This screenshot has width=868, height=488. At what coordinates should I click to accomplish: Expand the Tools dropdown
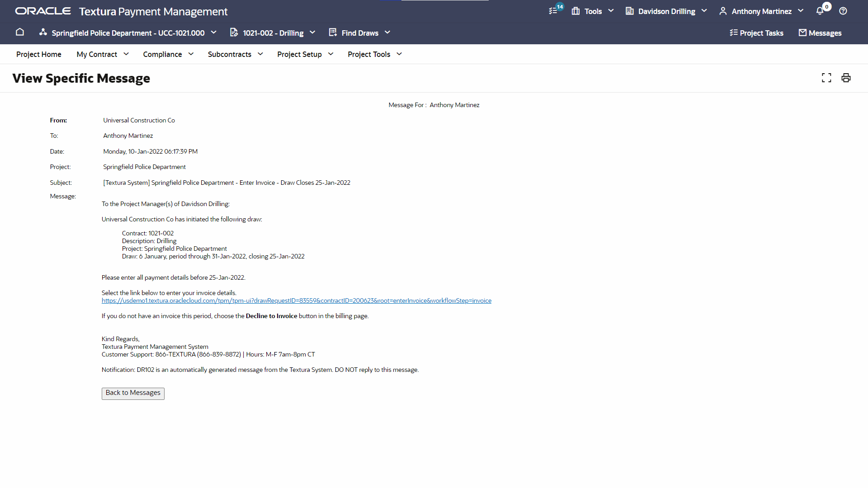(593, 11)
